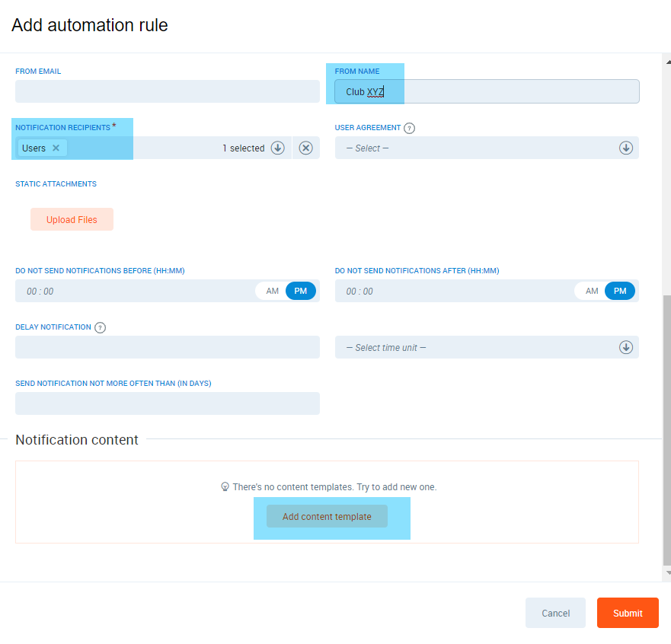Expand the Notification Recipients dropdown arrow

[278, 148]
